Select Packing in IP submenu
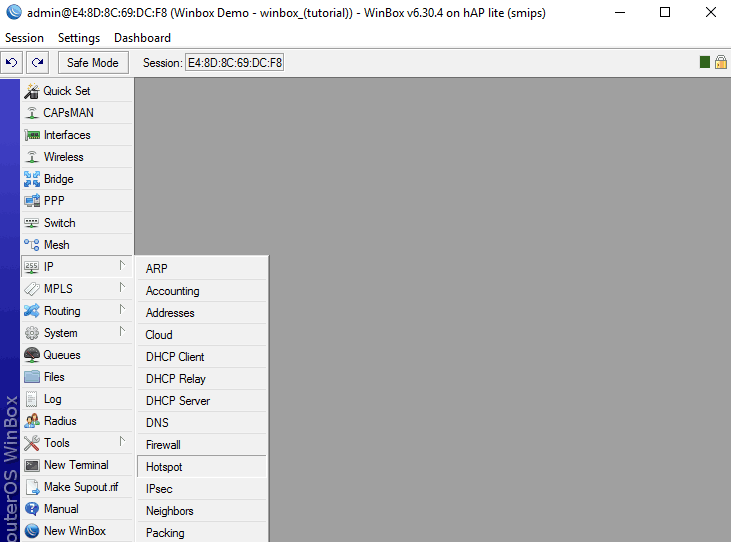 [202, 532]
